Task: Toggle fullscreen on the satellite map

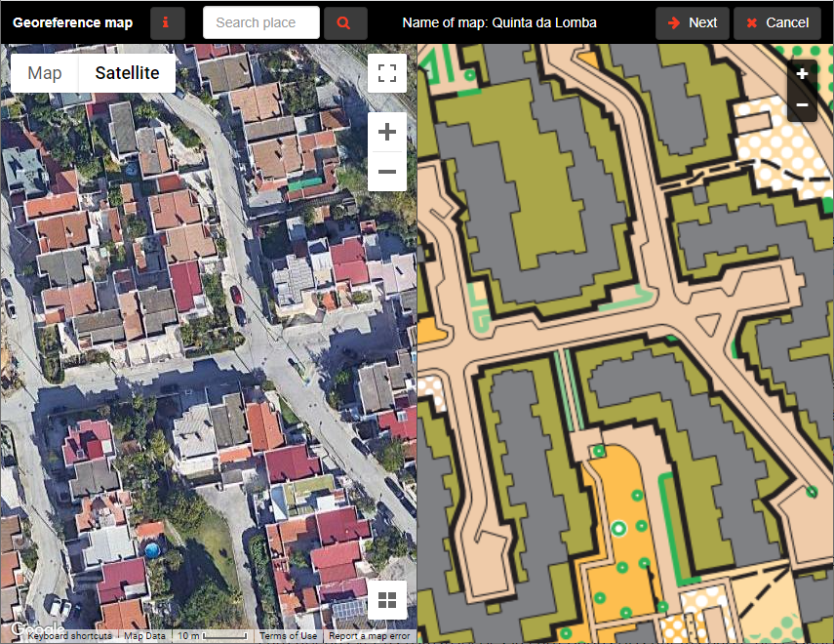Action: pos(387,73)
